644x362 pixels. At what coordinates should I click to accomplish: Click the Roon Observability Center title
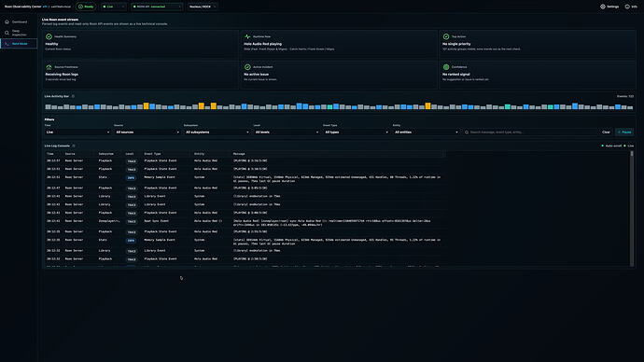coord(23,7)
